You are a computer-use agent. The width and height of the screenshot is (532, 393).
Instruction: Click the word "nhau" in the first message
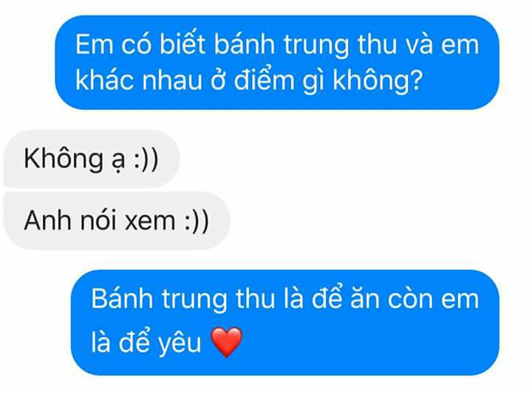(172, 81)
